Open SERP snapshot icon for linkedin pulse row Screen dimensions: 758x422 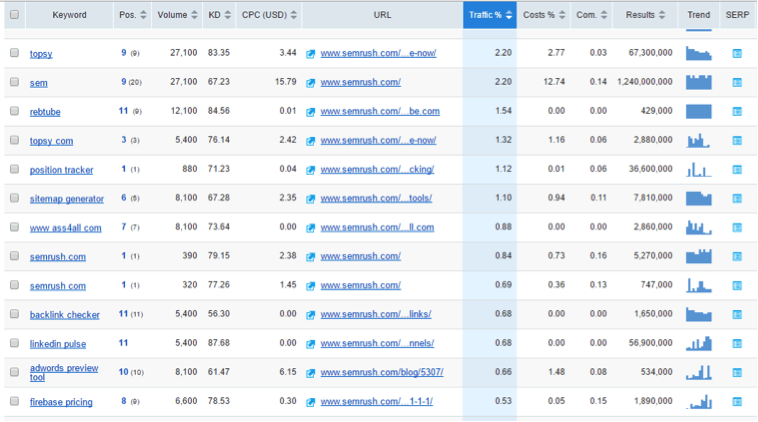pyautogui.click(x=737, y=343)
